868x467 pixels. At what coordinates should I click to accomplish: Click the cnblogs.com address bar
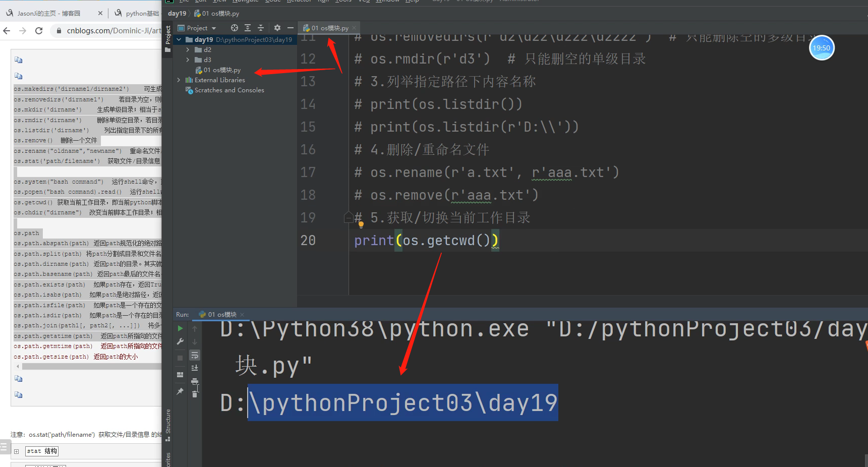[x=114, y=31]
